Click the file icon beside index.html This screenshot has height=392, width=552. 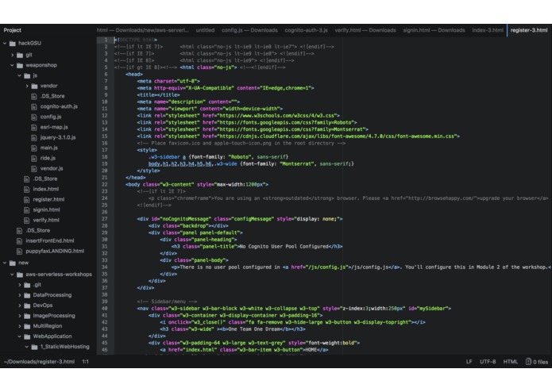pos(27,189)
